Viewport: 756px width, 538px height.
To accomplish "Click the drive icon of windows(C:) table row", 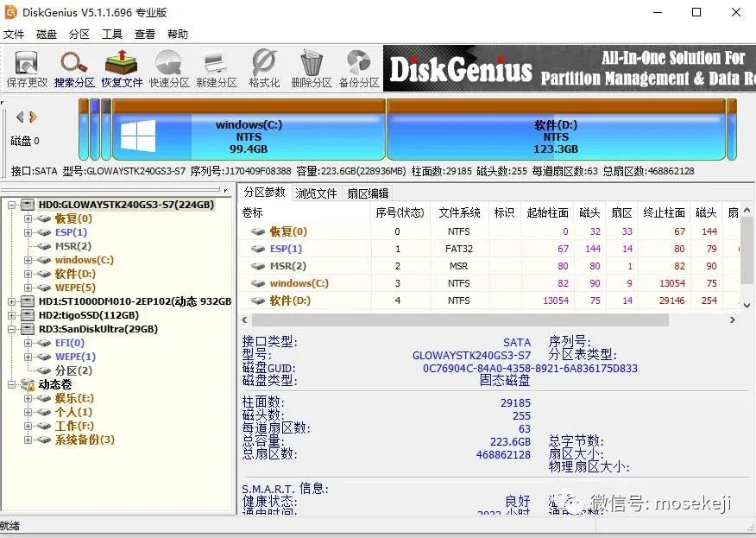I will [258, 284].
